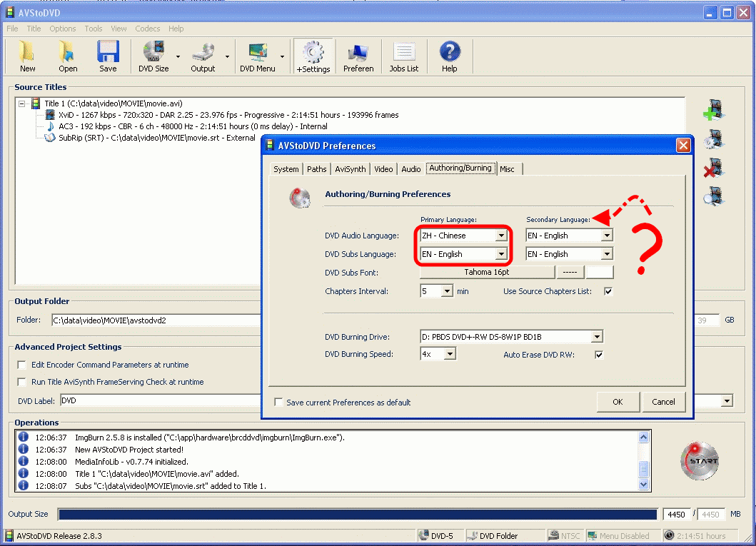Screen dimensions: 756x546
Task: Click the Operations log scrollbar down arrow
Action: click(x=644, y=485)
